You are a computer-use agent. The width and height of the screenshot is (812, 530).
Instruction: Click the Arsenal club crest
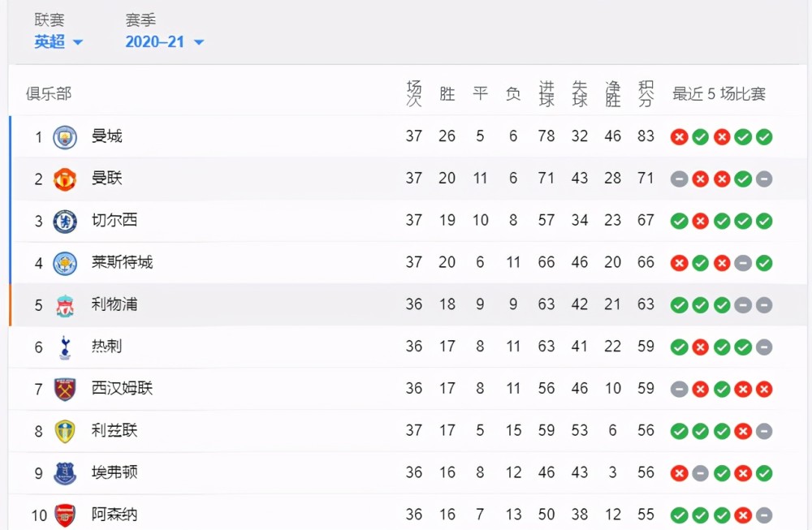point(65,515)
